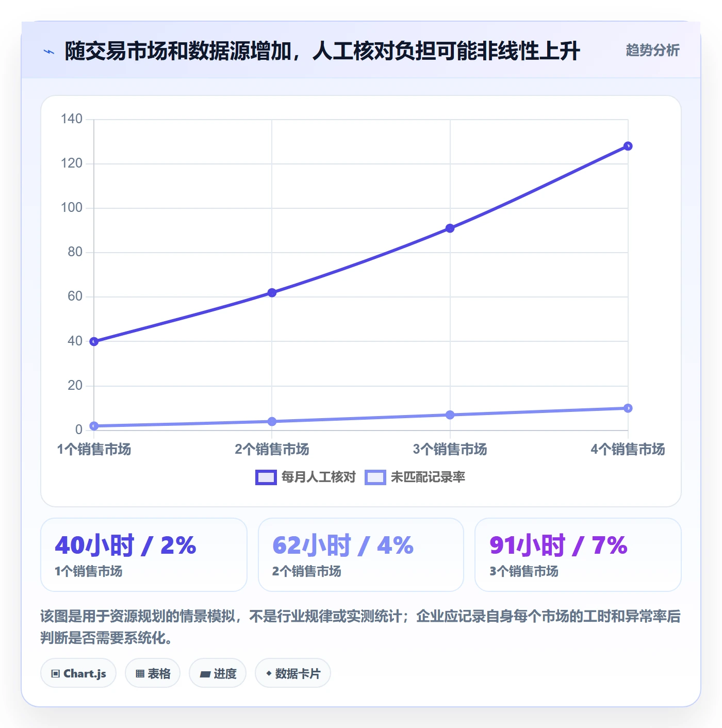Click the y-axis value 60
This screenshot has height=728, width=722.
click(75, 296)
